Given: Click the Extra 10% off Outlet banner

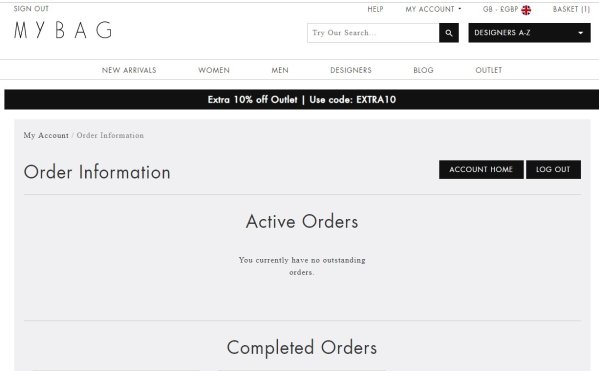Looking at the screenshot, I should point(301,99).
